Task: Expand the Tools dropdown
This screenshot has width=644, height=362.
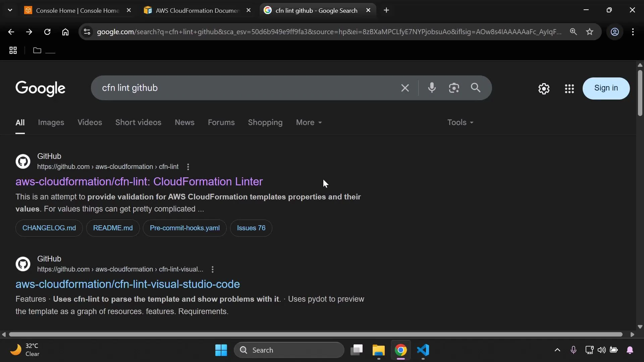Action: pyautogui.click(x=460, y=123)
